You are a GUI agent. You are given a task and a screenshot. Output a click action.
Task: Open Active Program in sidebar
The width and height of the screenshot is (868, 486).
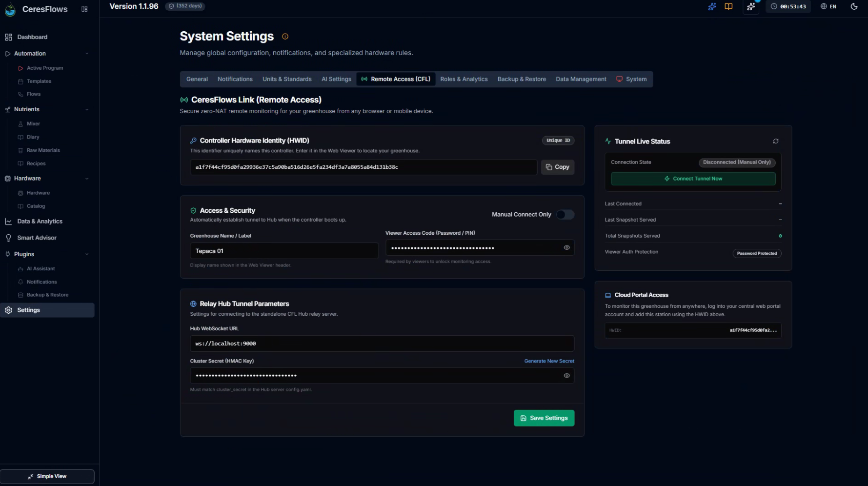[45, 68]
